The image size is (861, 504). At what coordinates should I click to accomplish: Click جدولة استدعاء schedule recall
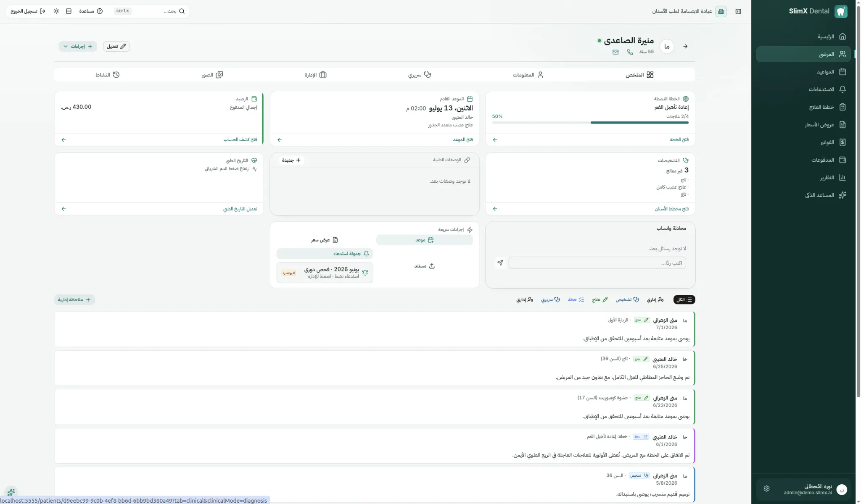pos(325,254)
